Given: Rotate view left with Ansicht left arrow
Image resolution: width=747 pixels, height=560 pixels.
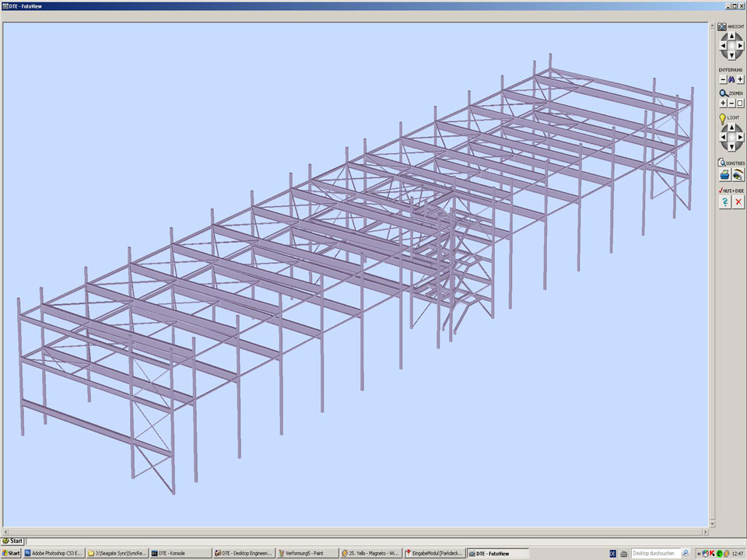Looking at the screenshot, I should (x=722, y=47).
